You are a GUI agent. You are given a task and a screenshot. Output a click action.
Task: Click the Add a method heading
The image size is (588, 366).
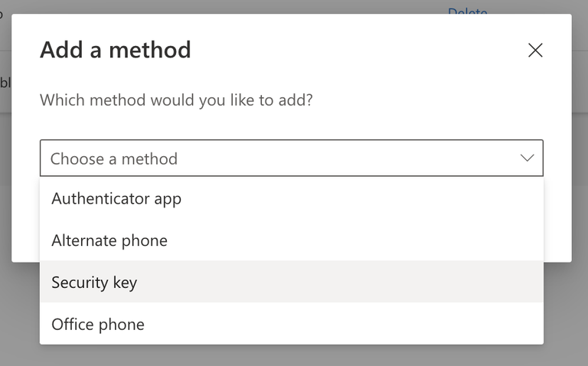[x=116, y=51]
